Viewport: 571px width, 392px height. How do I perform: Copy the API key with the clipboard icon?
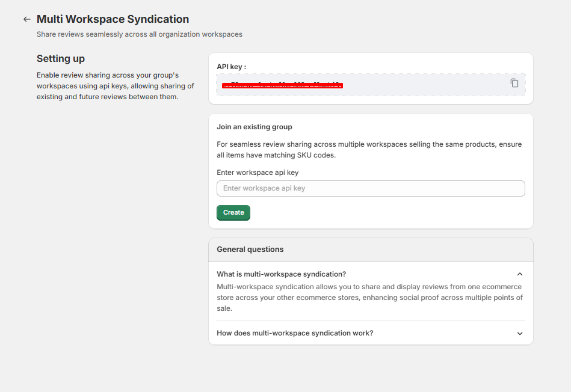pyautogui.click(x=514, y=83)
